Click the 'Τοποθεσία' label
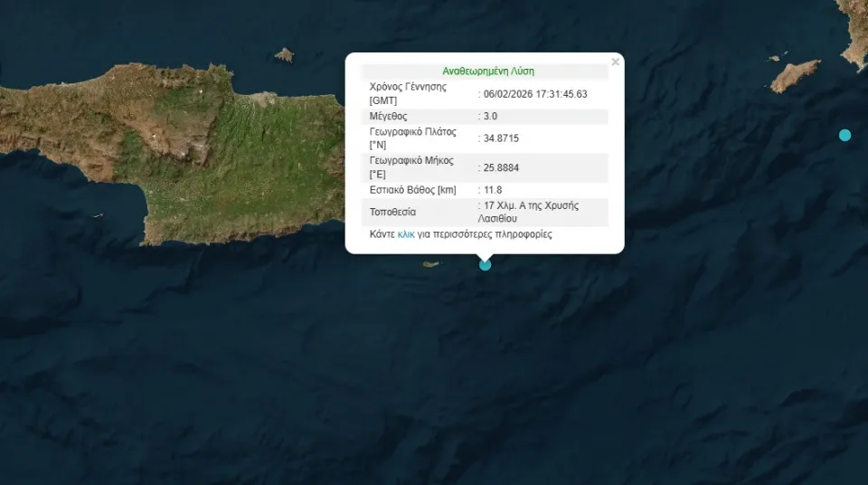The image size is (868, 485). pos(393,213)
